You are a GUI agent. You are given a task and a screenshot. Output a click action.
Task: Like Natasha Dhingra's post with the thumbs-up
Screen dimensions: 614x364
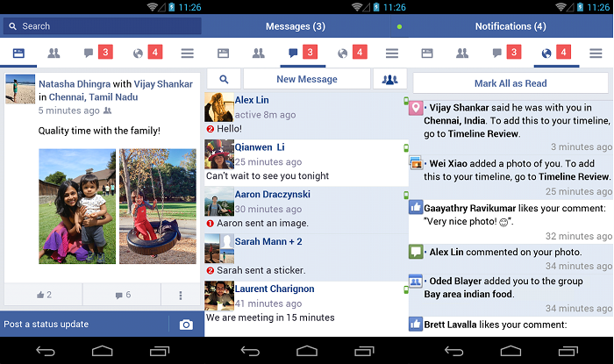click(43, 295)
